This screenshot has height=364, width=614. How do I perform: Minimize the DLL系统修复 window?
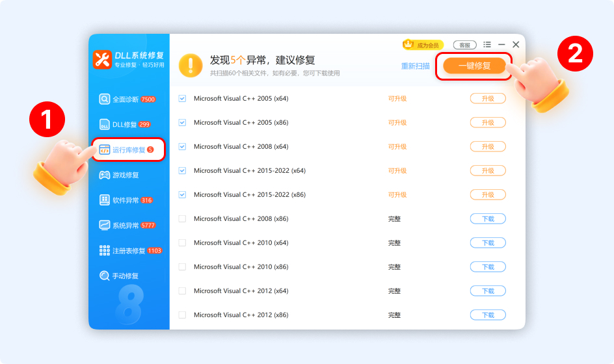[501, 45]
